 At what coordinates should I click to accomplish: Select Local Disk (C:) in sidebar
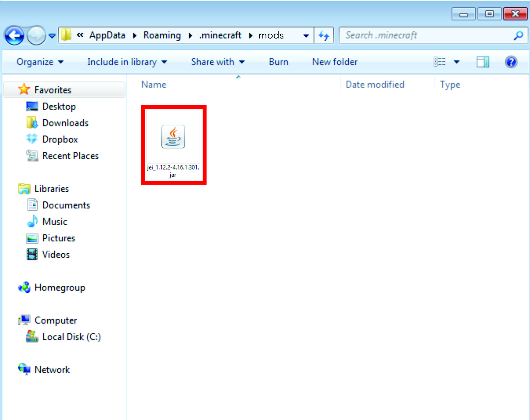click(71, 337)
